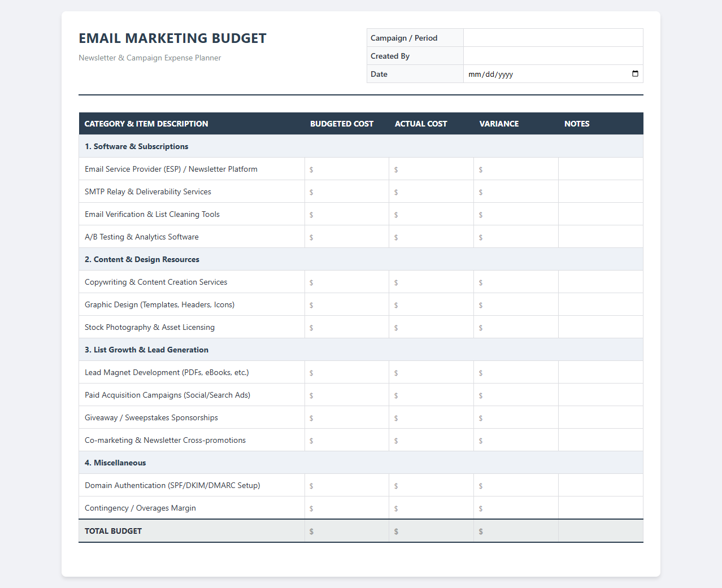
Task: Click the Campaign / Period input field
Action: (553, 38)
